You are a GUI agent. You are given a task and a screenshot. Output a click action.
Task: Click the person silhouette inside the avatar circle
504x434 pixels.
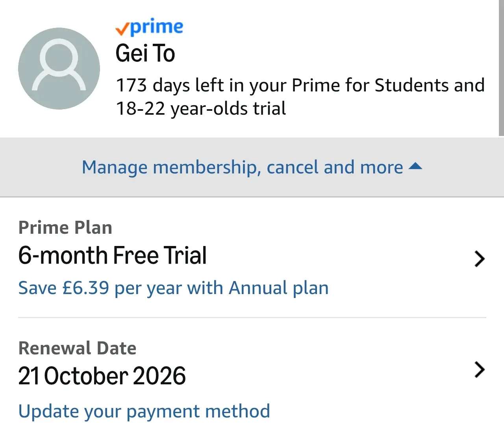pos(59,65)
